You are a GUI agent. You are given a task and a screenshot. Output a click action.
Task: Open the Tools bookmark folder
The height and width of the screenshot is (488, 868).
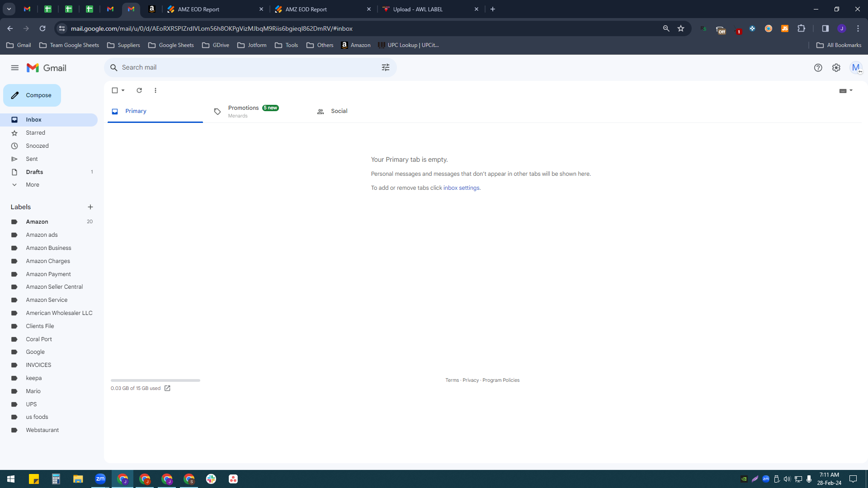[287, 45]
